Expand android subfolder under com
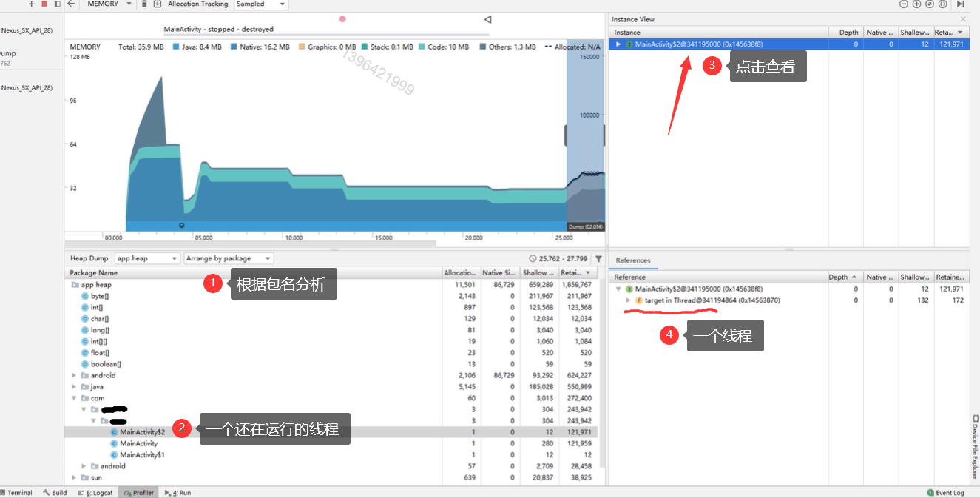980x498 pixels. 84,466
